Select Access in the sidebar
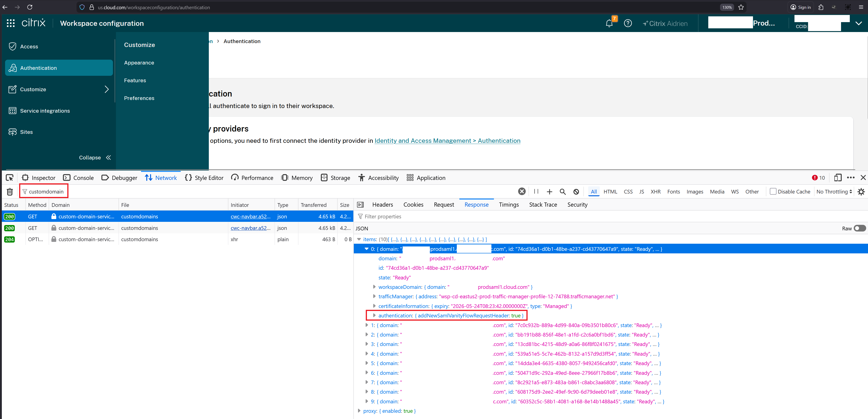Viewport: 868px width, 419px height. 59,47
